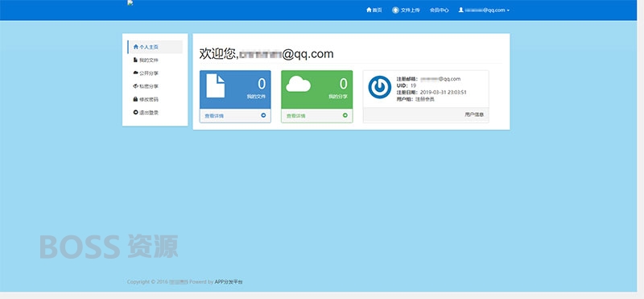Select 公开分享 in the sidebar
Viewport: 644px width, 299px height.
[x=155, y=73]
